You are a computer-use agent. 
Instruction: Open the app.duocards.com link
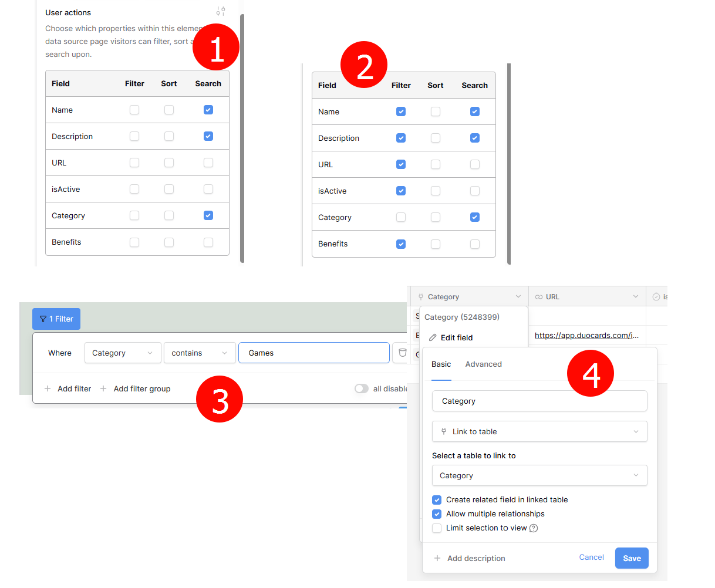coord(586,336)
